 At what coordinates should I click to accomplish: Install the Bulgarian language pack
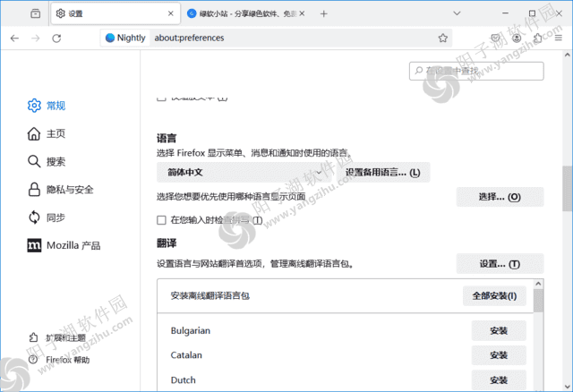(499, 330)
